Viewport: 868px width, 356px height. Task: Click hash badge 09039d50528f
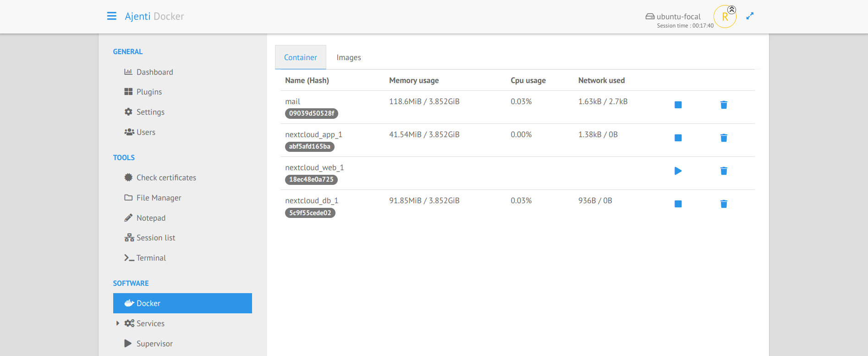coord(312,113)
